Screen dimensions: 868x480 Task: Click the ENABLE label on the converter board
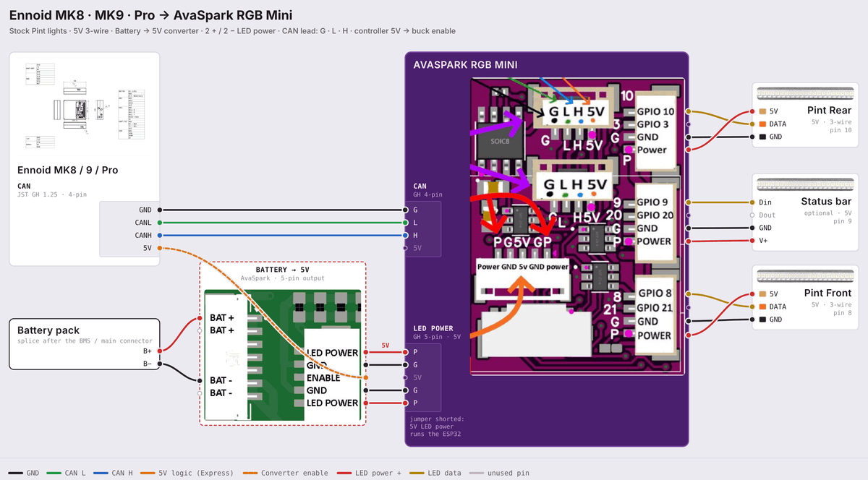pos(323,378)
